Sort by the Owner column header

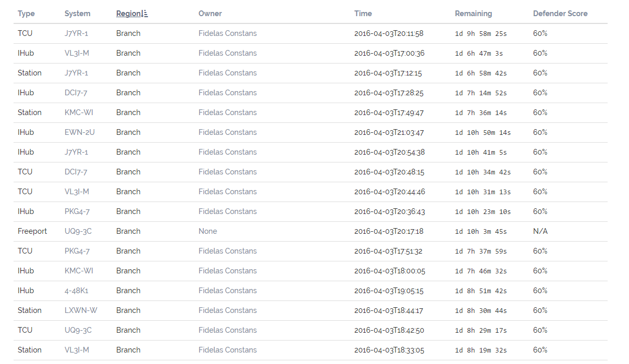(x=210, y=14)
